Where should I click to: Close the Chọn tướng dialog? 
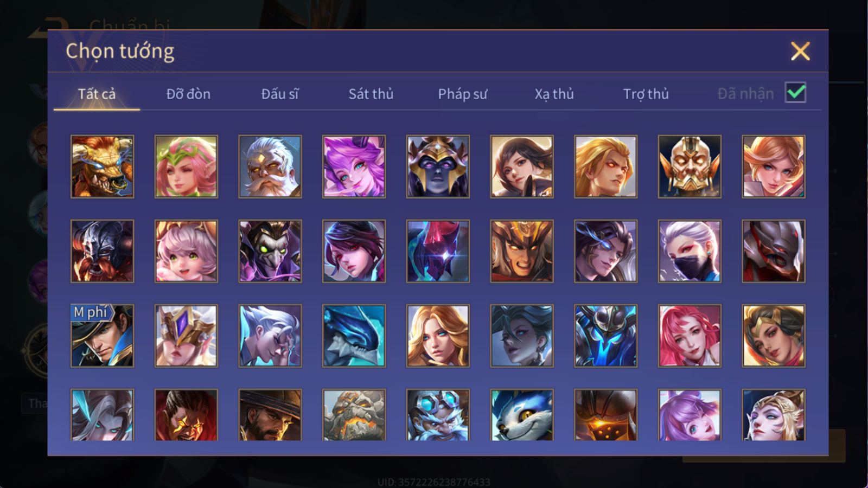coord(800,52)
